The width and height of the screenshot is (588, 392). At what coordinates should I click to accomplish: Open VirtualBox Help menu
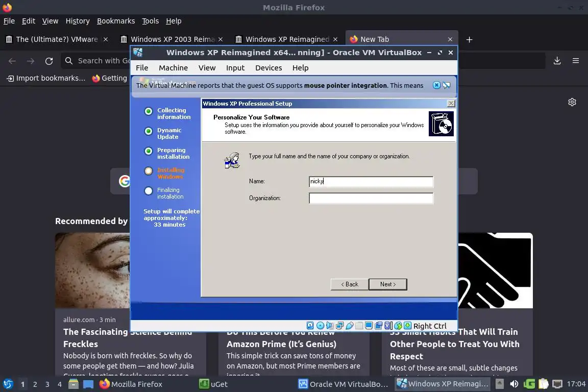(300, 68)
